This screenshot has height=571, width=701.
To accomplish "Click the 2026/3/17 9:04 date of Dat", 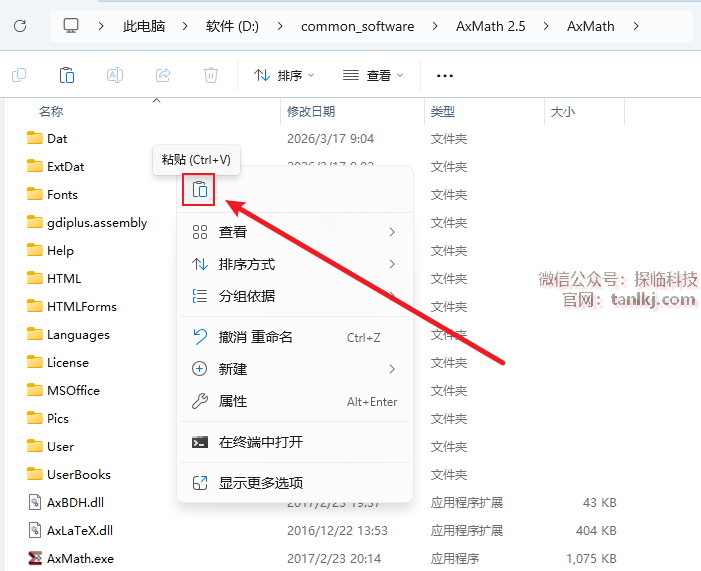I will click(330, 139).
